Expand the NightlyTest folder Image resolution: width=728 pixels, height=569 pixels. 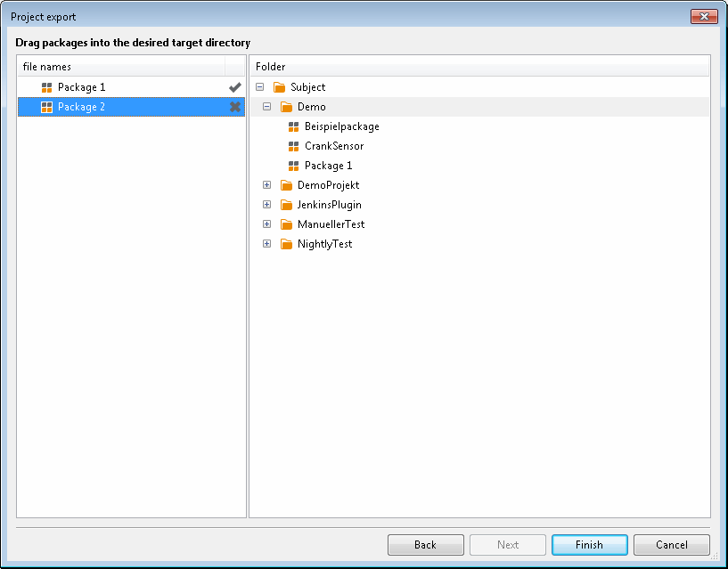pos(267,243)
